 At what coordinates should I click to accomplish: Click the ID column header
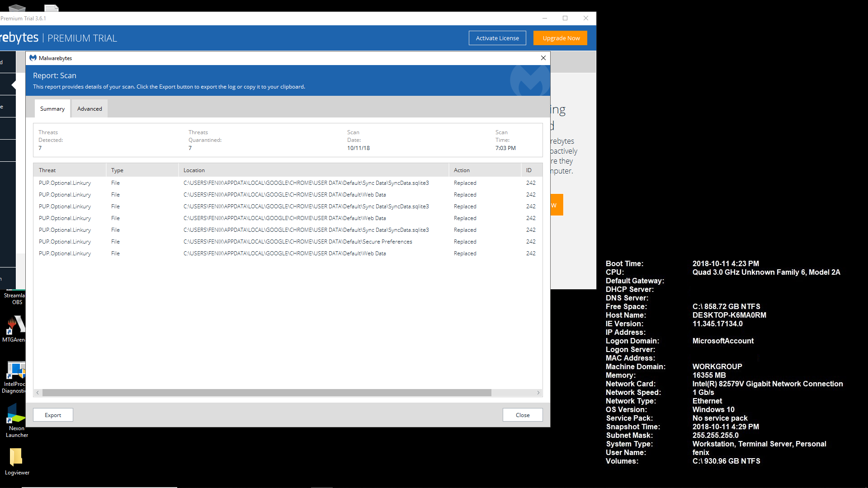pos(532,170)
